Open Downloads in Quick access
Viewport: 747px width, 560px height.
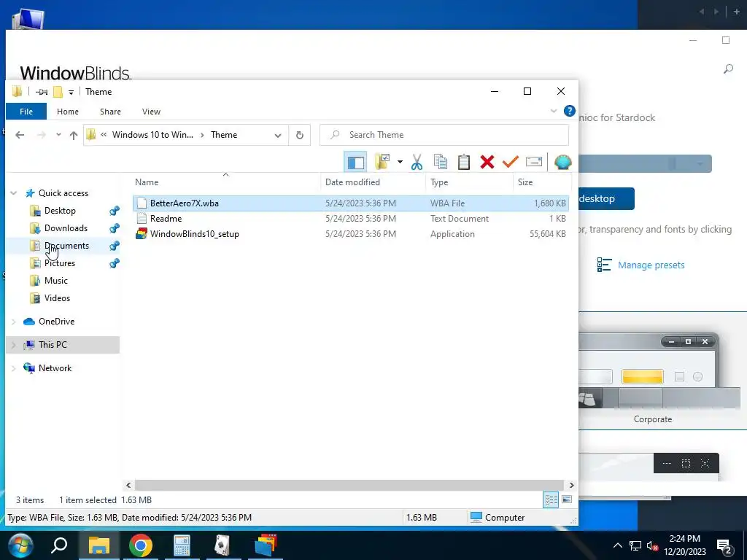tap(66, 228)
